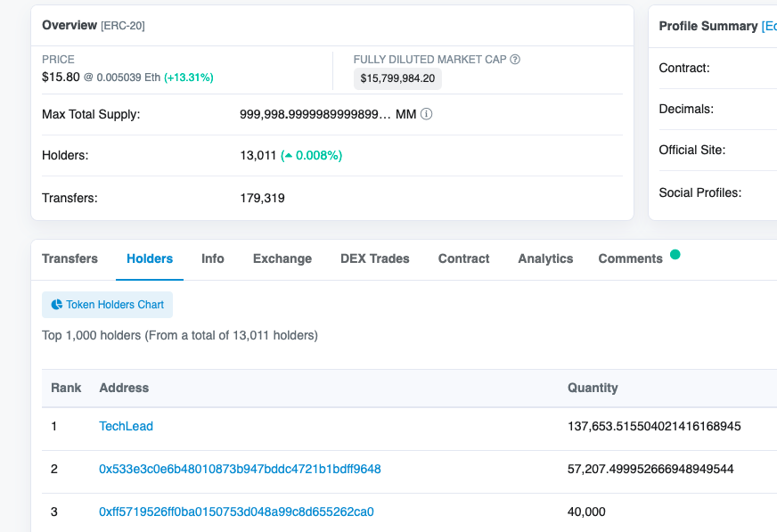Open the DEX Trades tab
This screenshot has width=777, height=532.
[375, 258]
